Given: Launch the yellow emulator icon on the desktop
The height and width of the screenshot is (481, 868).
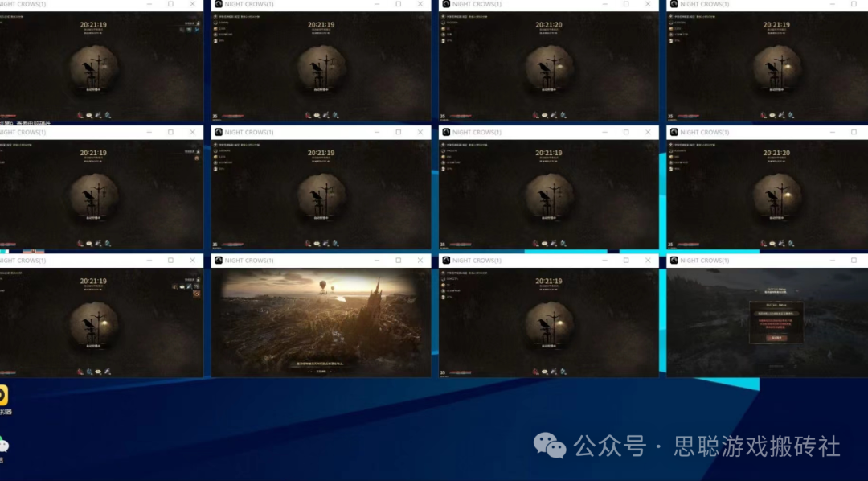Looking at the screenshot, I should click(x=3, y=396).
